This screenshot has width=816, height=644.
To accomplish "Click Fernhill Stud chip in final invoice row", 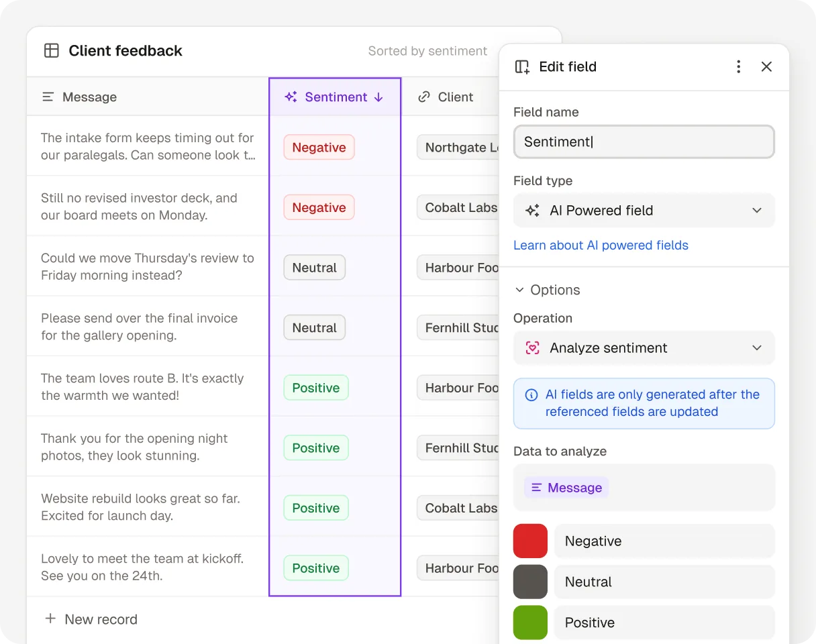I will tap(458, 327).
